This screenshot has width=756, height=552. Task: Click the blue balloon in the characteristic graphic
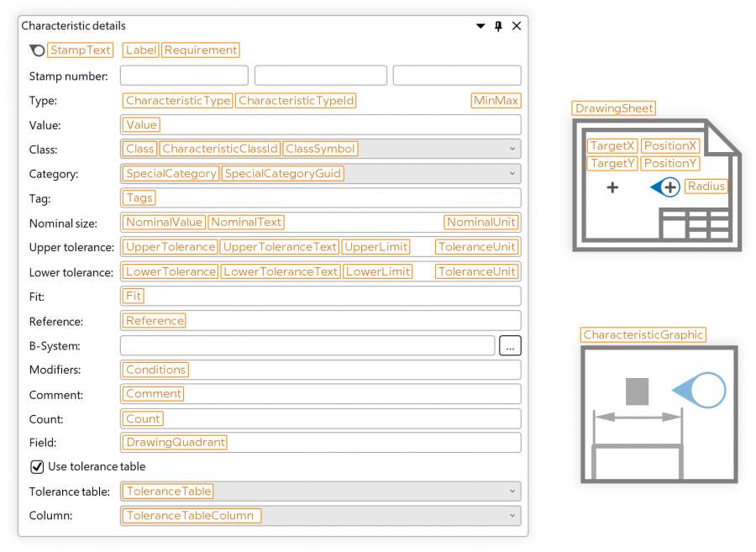pos(699,391)
